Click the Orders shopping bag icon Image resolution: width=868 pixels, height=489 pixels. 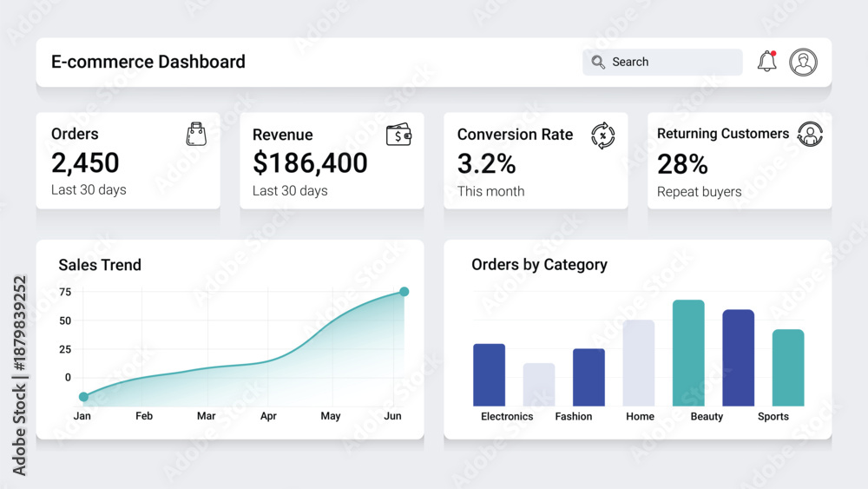click(x=196, y=134)
